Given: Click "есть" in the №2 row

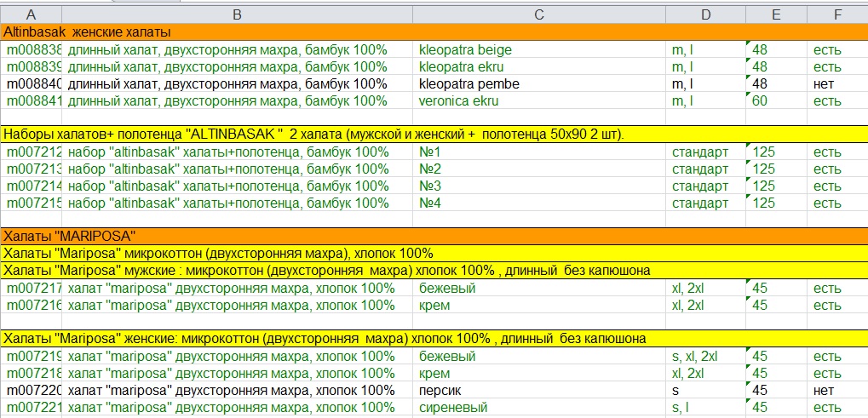Looking at the screenshot, I should pyautogui.click(x=827, y=169).
